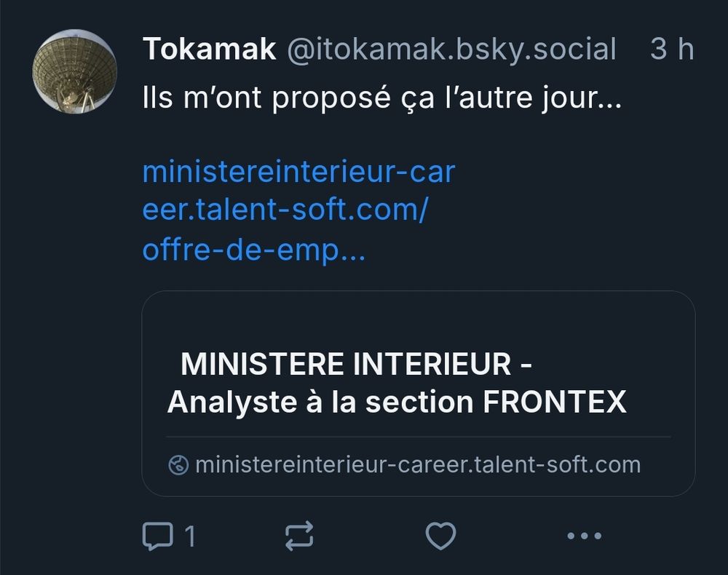
Task: Click the truncated "offre-de-emp..." link text
Action: (x=254, y=250)
